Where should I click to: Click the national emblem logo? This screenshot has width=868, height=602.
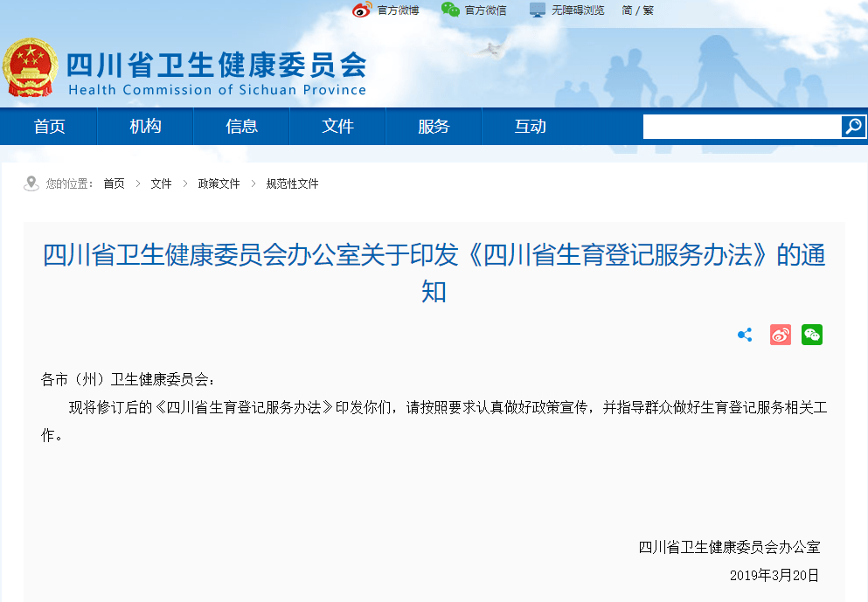click(30, 67)
